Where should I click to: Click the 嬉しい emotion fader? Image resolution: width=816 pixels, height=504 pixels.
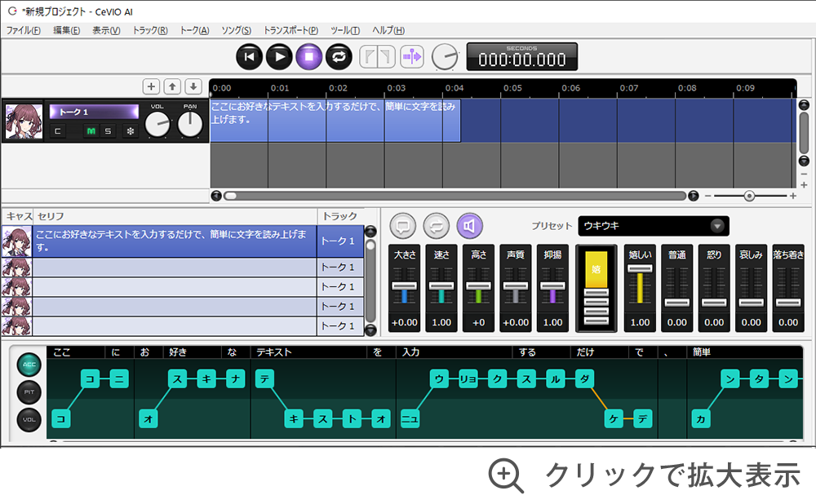point(640,268)
